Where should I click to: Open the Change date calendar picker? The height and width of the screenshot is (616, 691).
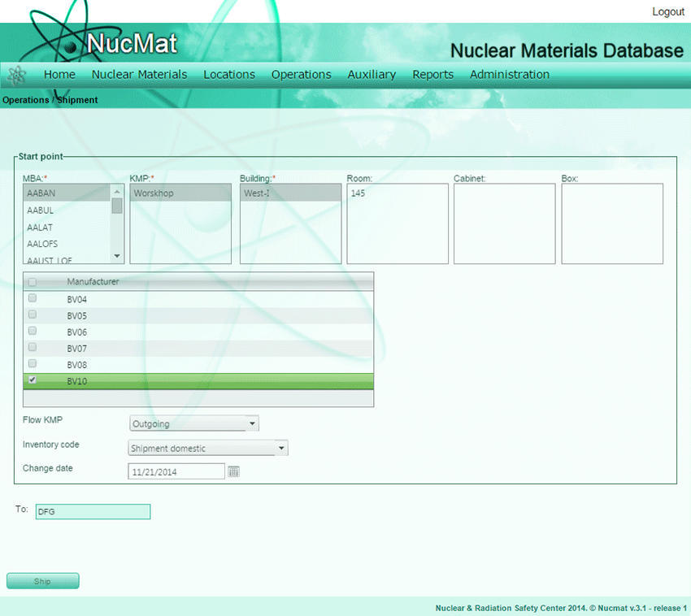[x=233, y=471]
